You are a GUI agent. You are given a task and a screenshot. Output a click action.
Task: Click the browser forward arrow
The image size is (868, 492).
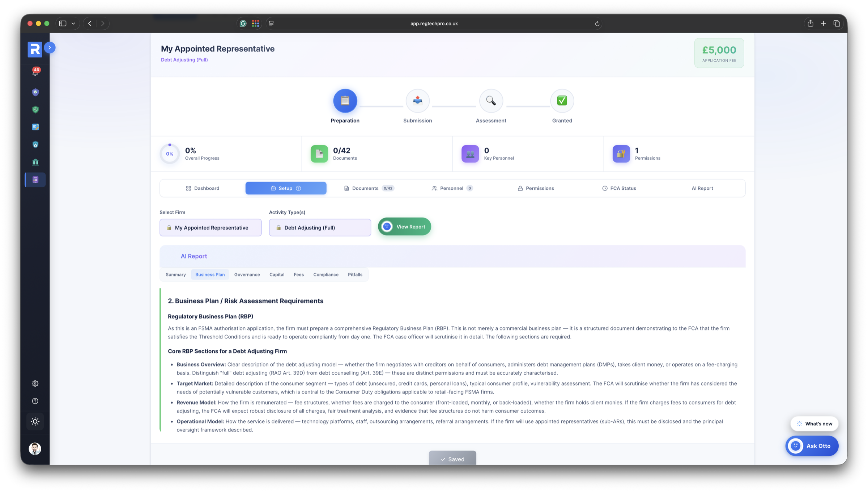click(x=103, y=24)
